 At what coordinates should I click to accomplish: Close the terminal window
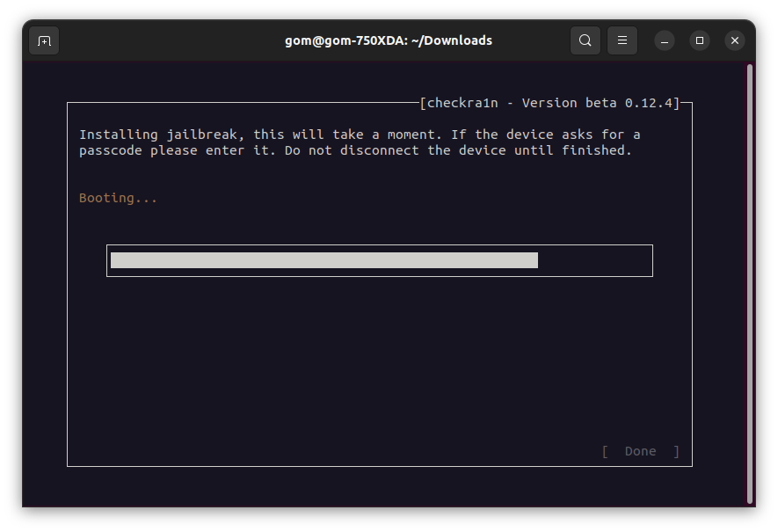point(735,40)
